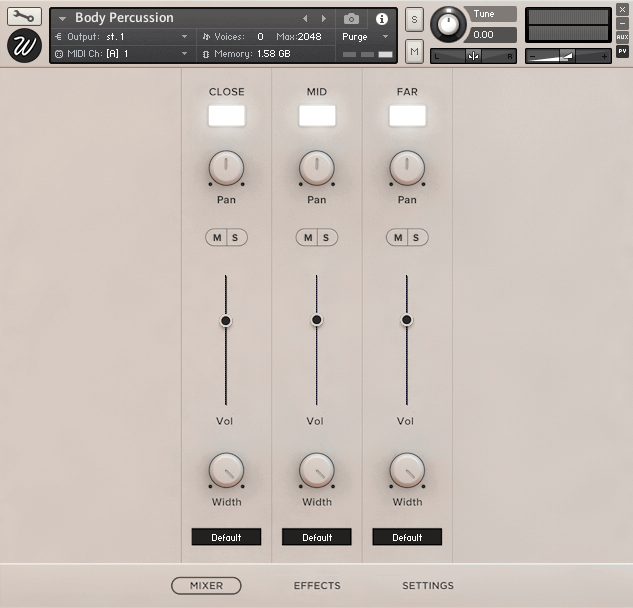Toggle the CLOSE mic on/off button

226,116
